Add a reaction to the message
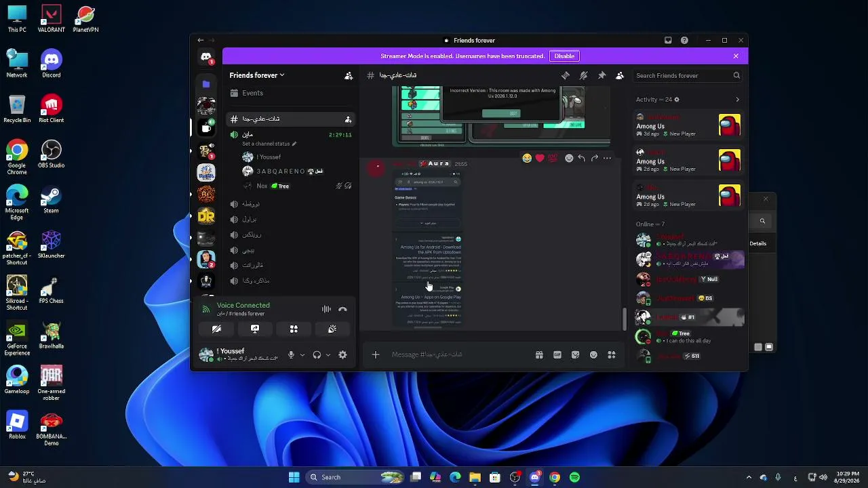 click(x=569, y=158)
